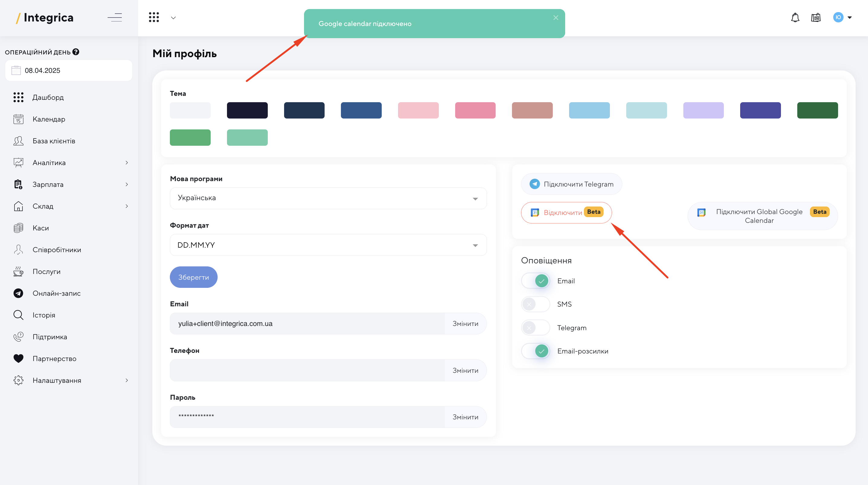Click Змінити next to Пароль
Image resolution: width=868 pixels, height=485 pixels.
tap(465, 417)
